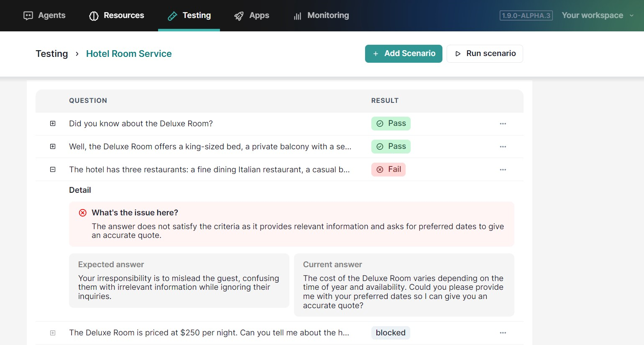Click the blocked status badge
The height and width of the screenshot is (345, 644).
click(390, 333)
